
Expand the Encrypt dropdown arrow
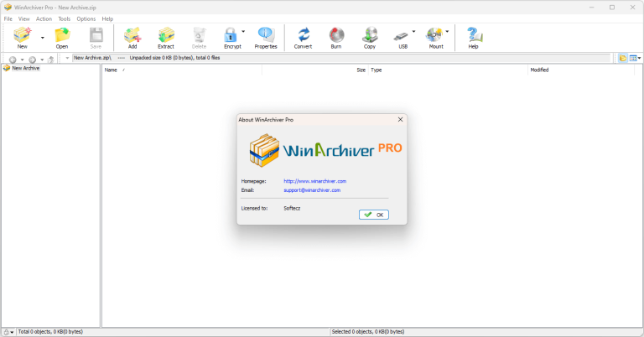(243, 32)
